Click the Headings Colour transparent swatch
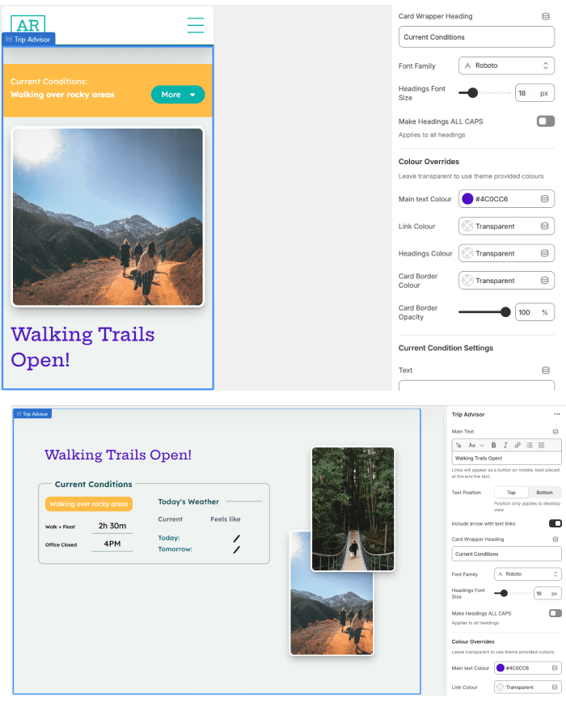Viewport: 566px width, 728px height. [467, 253]
